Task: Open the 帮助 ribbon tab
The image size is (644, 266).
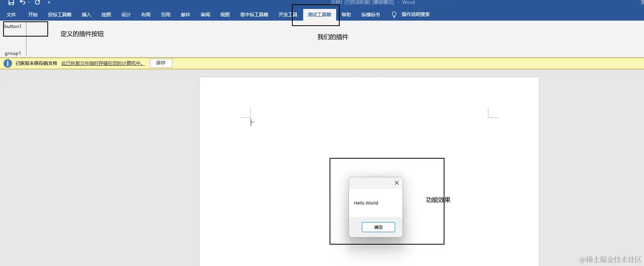Action: pos(346,15)
